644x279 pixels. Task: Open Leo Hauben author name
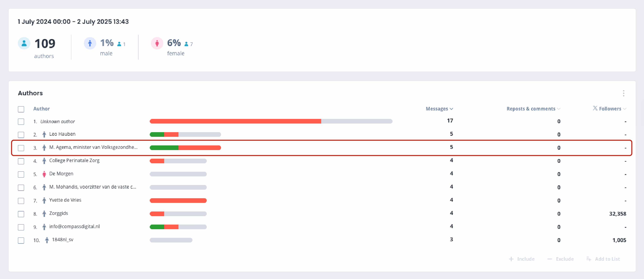(x=62, y=134)
